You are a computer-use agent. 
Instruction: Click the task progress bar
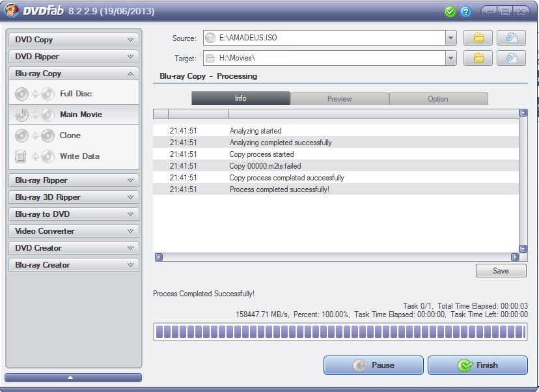coord(340,332)
